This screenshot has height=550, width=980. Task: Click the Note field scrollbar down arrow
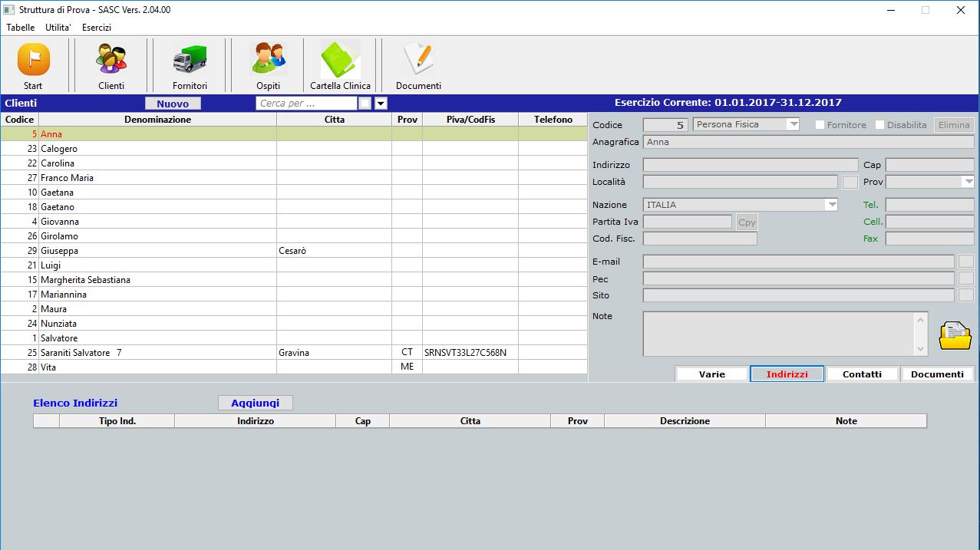[921, 349]
